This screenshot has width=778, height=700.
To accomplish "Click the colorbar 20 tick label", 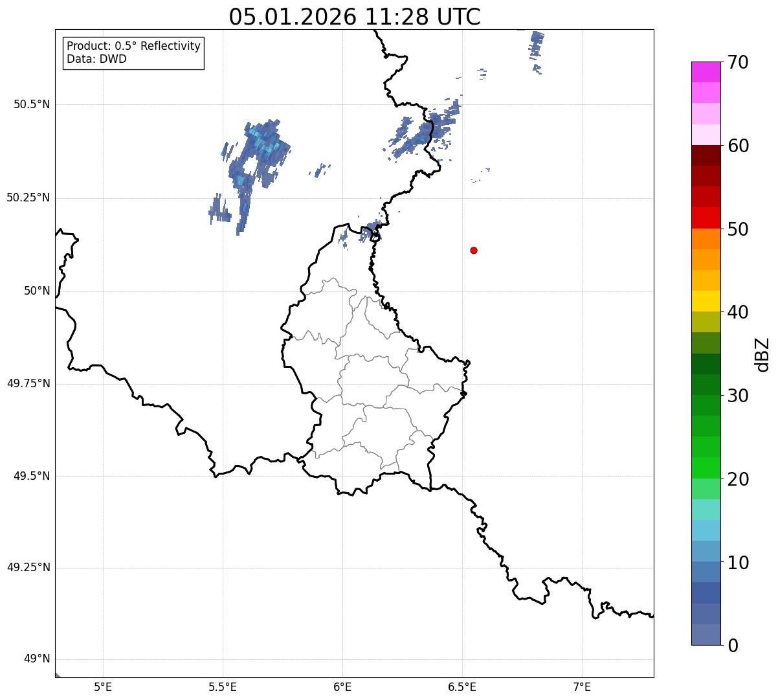I will [738, 479].
